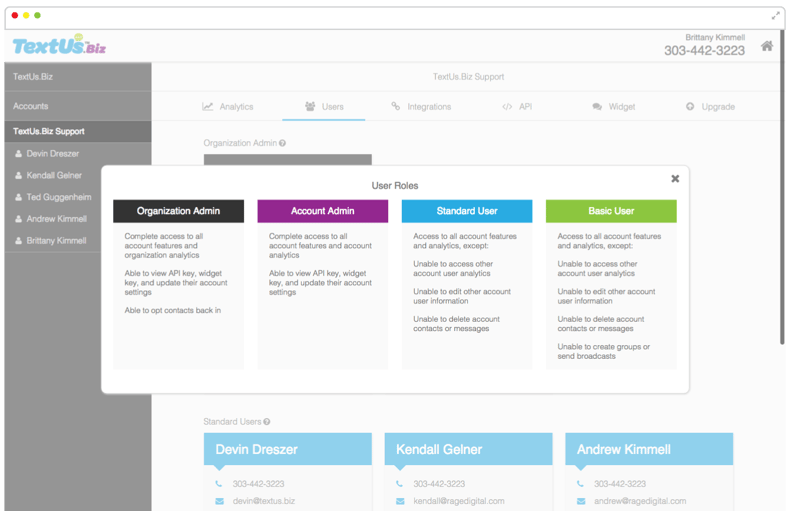
Task: Select Devin Dreszer in sidebar
Action: pos(52,154)
